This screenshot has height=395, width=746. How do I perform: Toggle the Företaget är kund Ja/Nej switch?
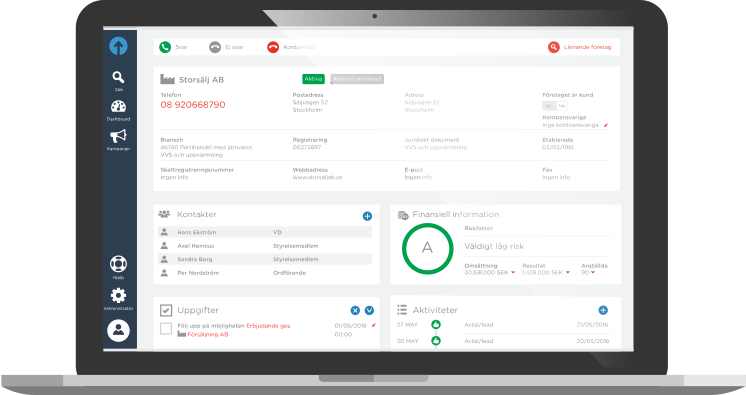tap(555, 106)
